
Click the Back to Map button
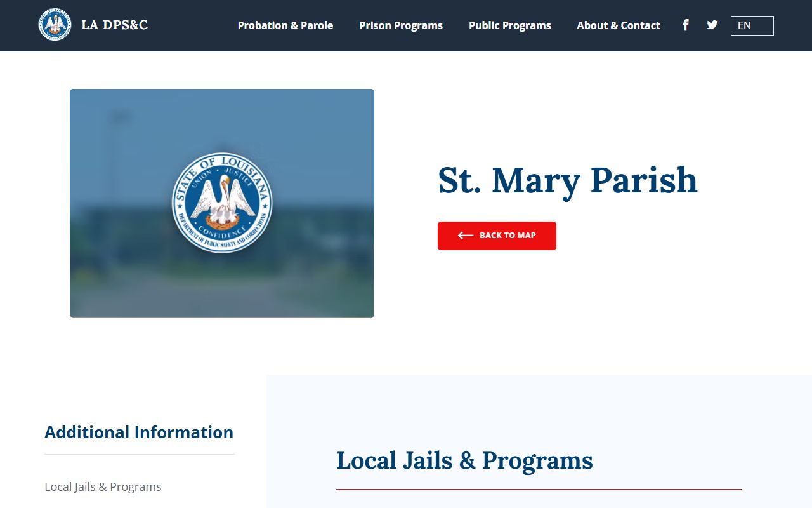point(497,236)
